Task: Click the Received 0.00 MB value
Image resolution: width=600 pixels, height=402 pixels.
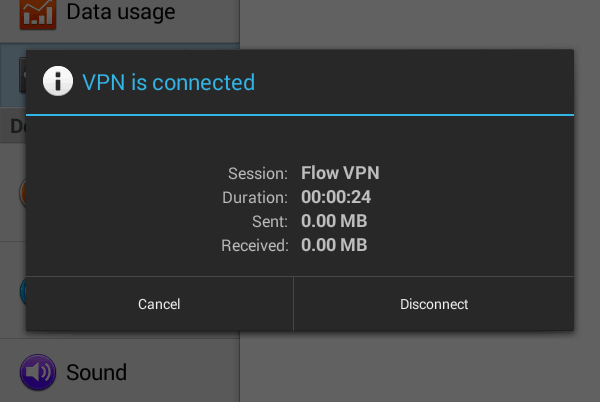Action: [334, 245]
